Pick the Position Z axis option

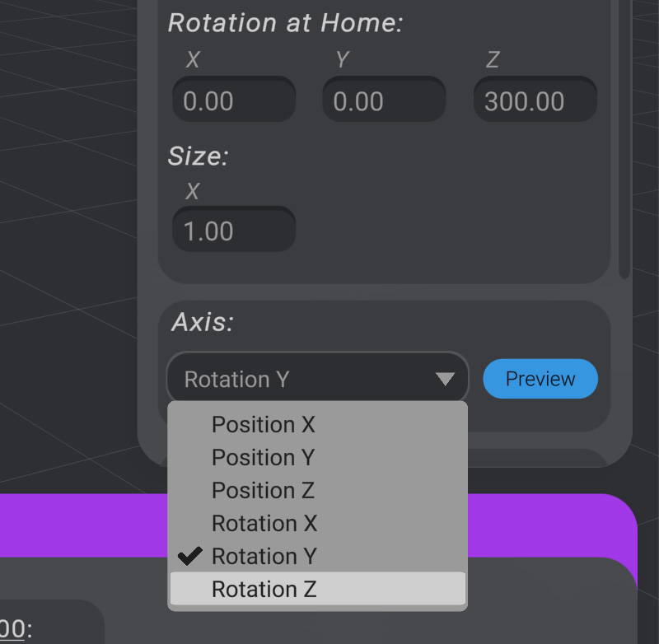264,491
